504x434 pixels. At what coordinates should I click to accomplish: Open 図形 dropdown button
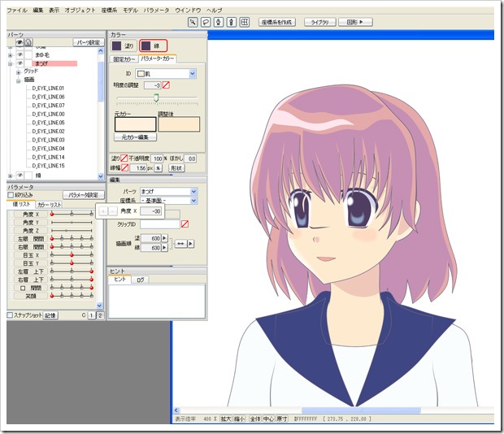point(355,22)
